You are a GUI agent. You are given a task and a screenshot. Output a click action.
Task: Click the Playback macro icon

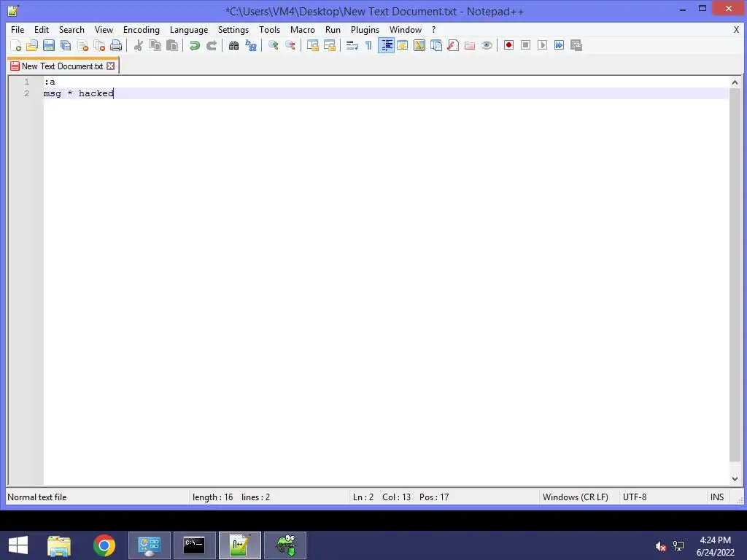pyautogui.click(x=542, y=45)
